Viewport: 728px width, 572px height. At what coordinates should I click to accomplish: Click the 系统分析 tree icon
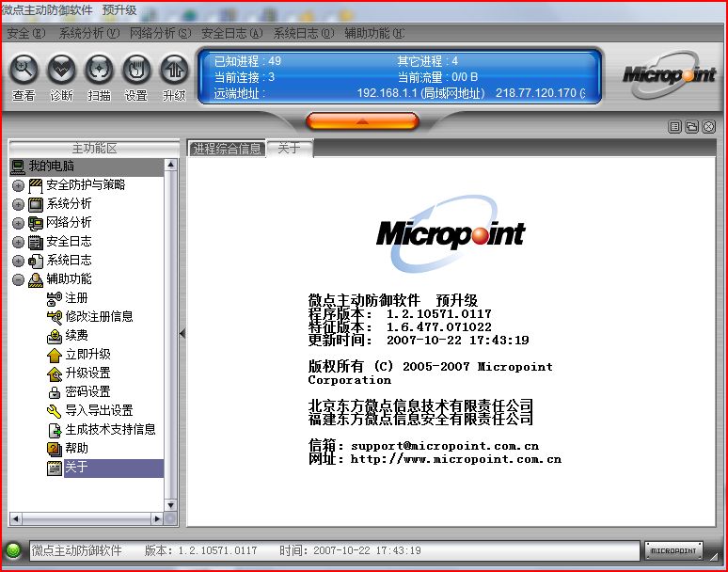[x=36, y=204]
